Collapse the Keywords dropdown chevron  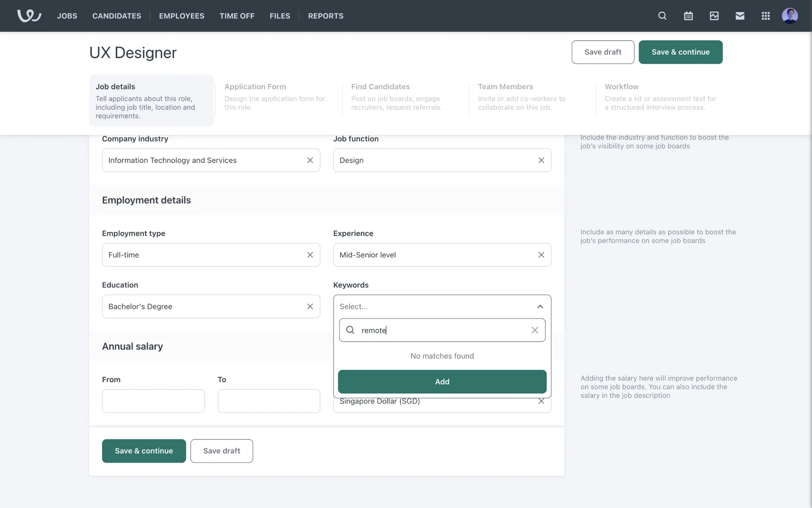[x=540, y=306]
